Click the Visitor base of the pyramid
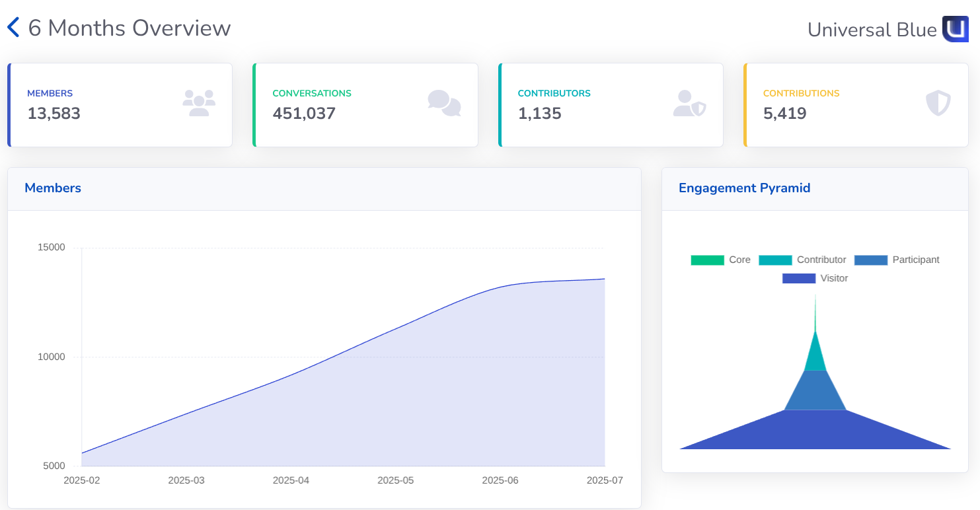Screen dimensions: 980x510 click(x=815, y=433)
